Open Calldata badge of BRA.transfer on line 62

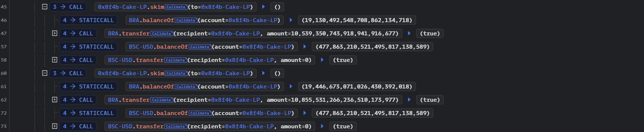[162, 100]
